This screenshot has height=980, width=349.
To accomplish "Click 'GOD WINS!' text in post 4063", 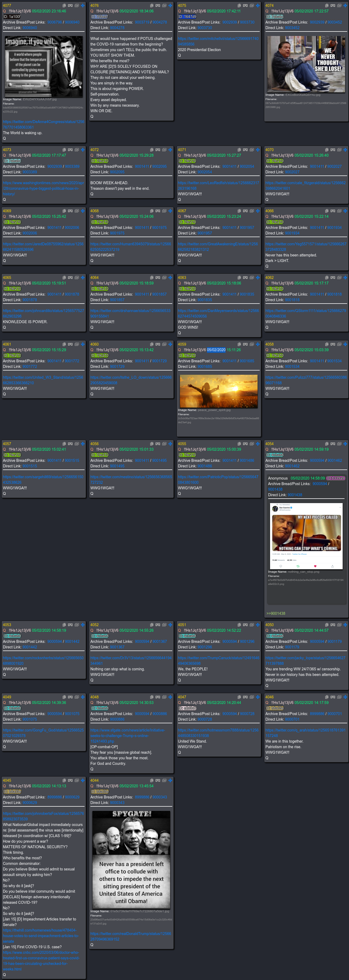I will click(188, 328).
